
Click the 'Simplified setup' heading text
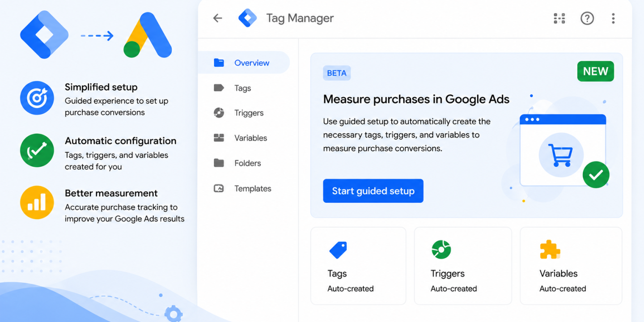(x=101, y=87)
